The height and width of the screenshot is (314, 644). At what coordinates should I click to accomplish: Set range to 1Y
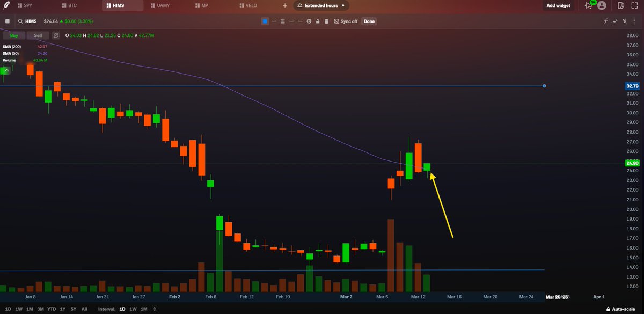pyautogui.click(x=63, y=309)
